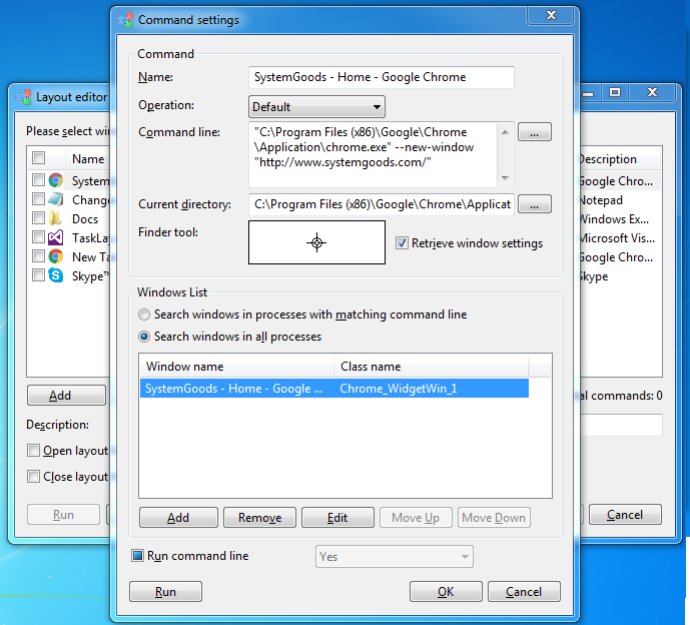Screen dimensions: 690x625
Task: Click Name column header in Layout editor
Action: 88,159
